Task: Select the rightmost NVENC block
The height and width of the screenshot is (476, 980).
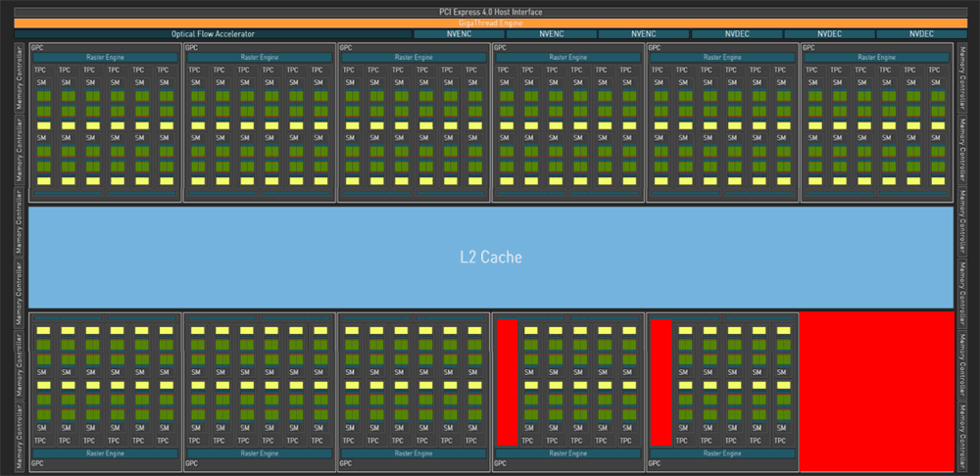Action: click(x=644, y=33)
